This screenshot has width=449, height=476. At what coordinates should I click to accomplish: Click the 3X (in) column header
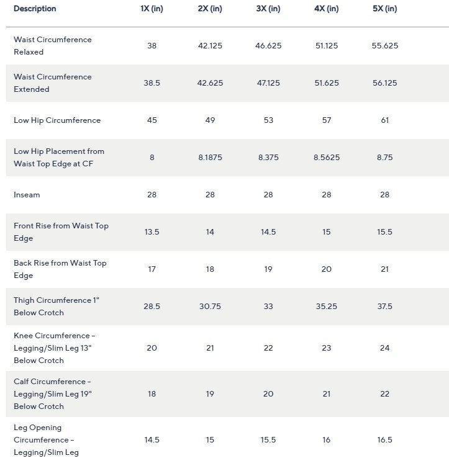click(268, 9)
